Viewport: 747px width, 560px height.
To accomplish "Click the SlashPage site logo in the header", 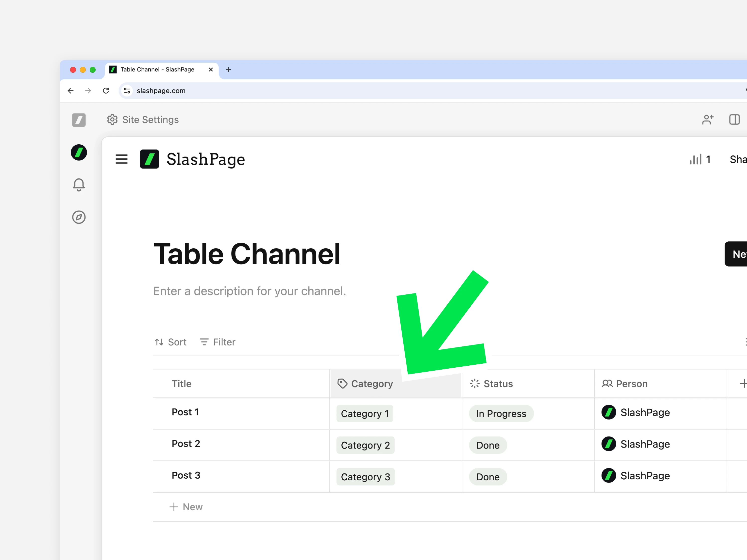I will point(150,159).
